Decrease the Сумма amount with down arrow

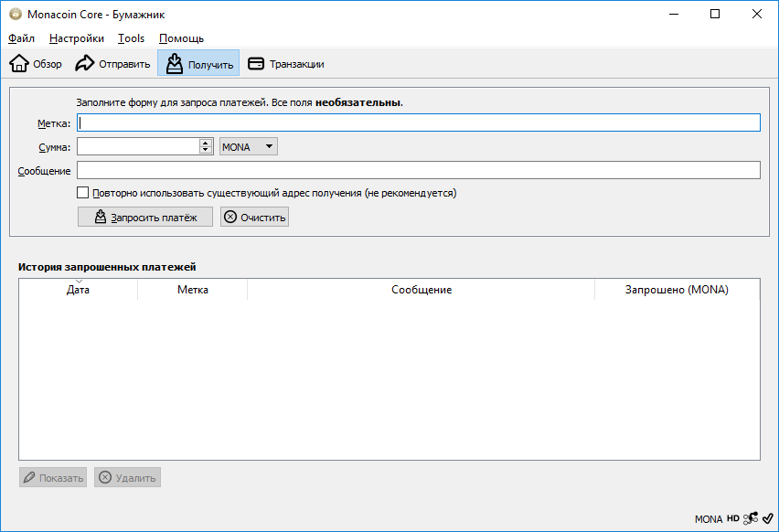pyautogui.click(x=206, y=150)
